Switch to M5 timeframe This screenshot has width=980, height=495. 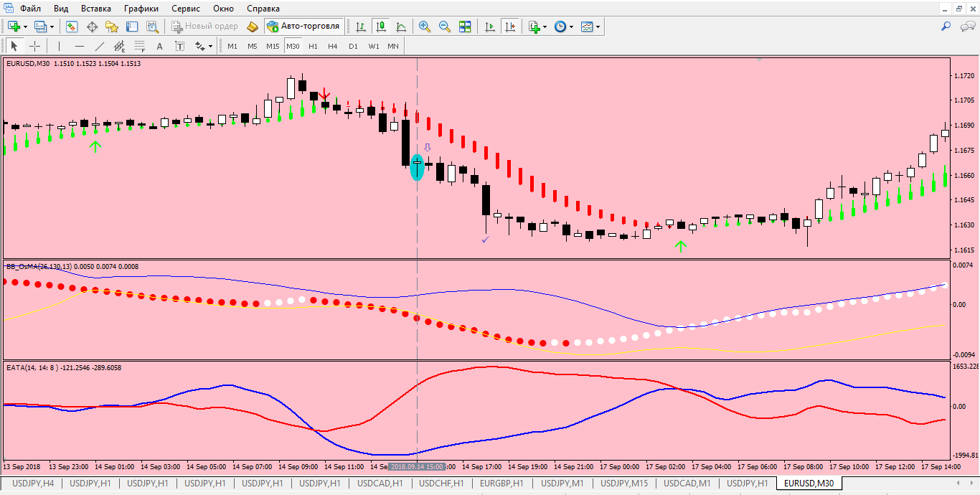coord(253,46)
